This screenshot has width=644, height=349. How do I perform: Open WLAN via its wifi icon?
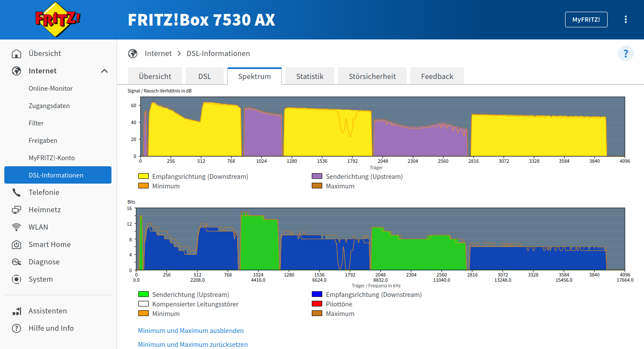[x=16, y=227]
